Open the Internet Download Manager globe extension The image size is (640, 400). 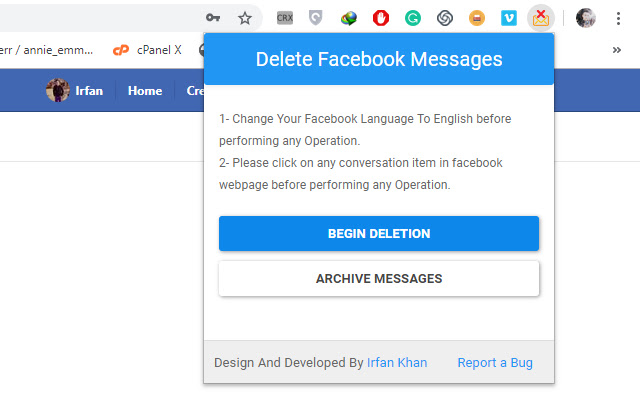coord(348,18)
